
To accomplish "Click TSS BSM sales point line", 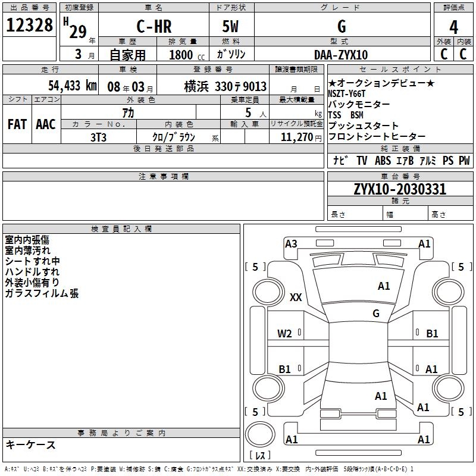I will pyautogui.click(x=346, y=115).
